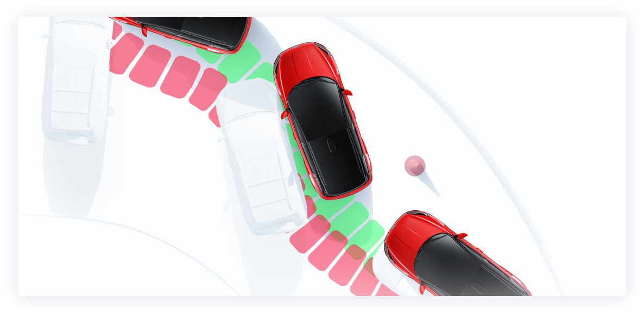
Task: Click the faded white car beside the center car
Action: 262,157
